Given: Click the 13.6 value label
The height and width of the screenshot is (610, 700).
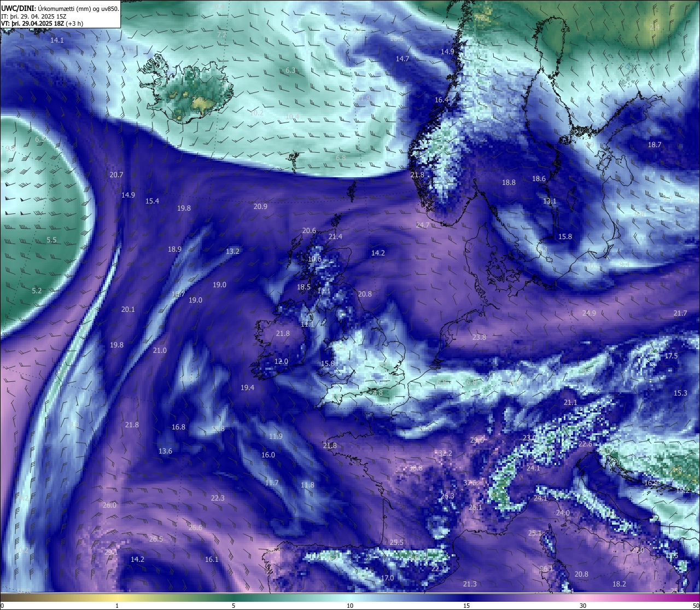Looking at the screenshot, I should click(x=165, y=451).
